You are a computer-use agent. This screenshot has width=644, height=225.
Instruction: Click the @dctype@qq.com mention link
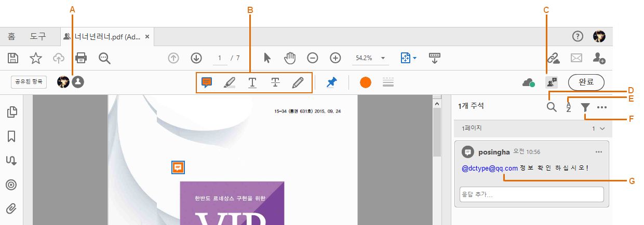[x=490, y=168]
